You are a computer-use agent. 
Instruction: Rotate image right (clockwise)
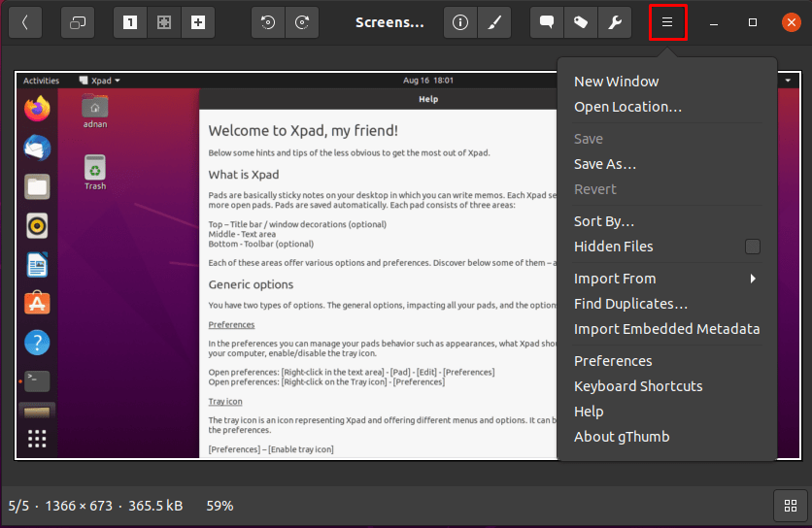tap(302, 22)
